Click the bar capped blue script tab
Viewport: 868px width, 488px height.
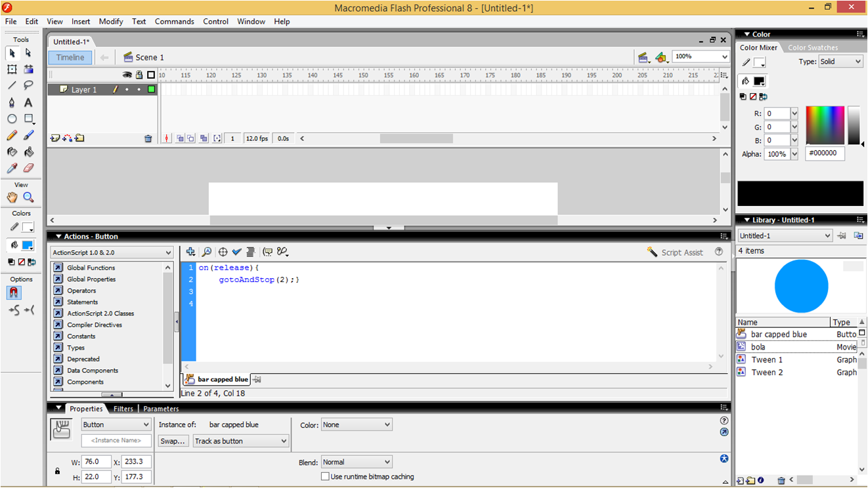click(x=217, y=379)
